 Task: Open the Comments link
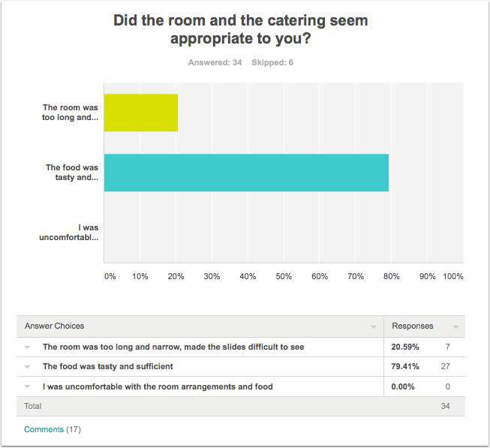[44, 429]
